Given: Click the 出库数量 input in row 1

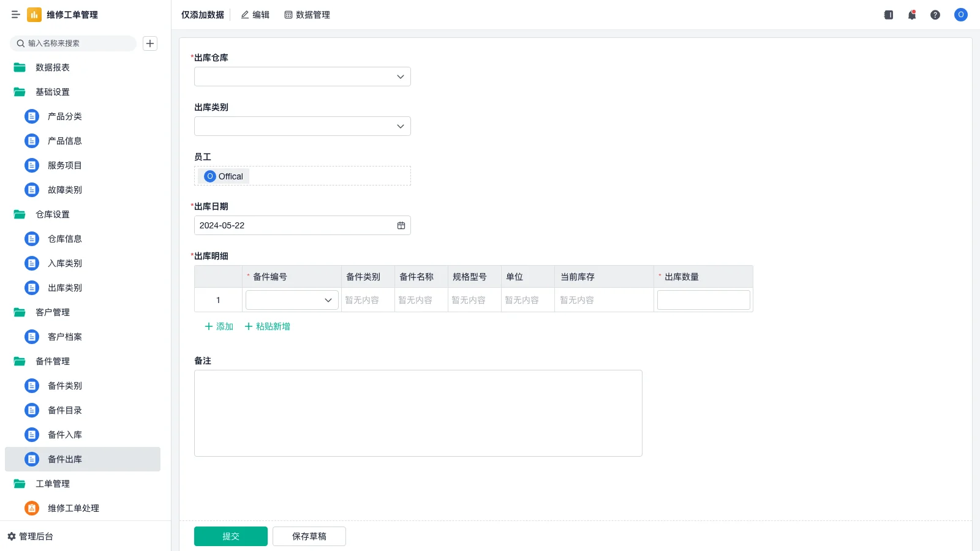Looking at the screenshot, I should coord(704,300).
